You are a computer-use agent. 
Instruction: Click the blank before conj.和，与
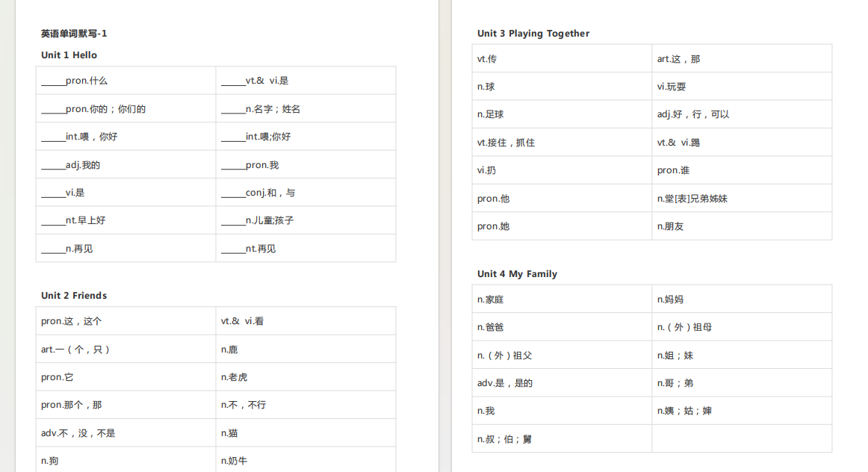click(x=233, y=193)
